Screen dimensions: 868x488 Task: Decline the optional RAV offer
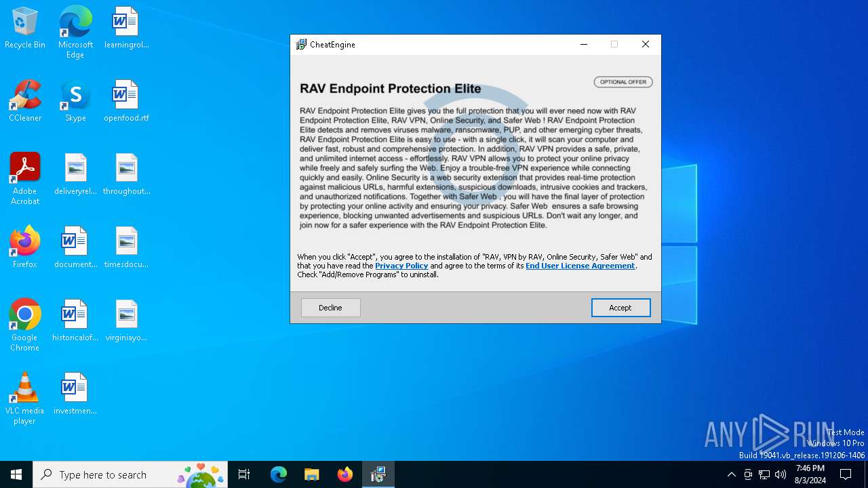point(330,308)
